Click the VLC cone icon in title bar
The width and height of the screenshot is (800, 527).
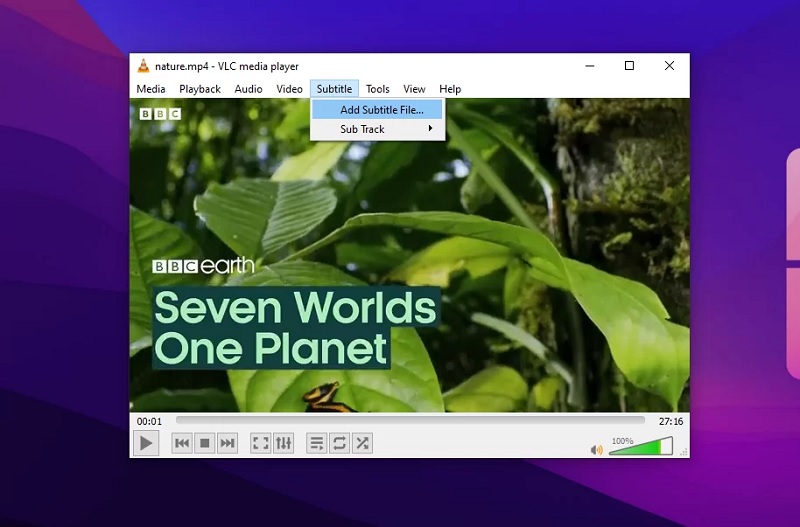(144, 66)
